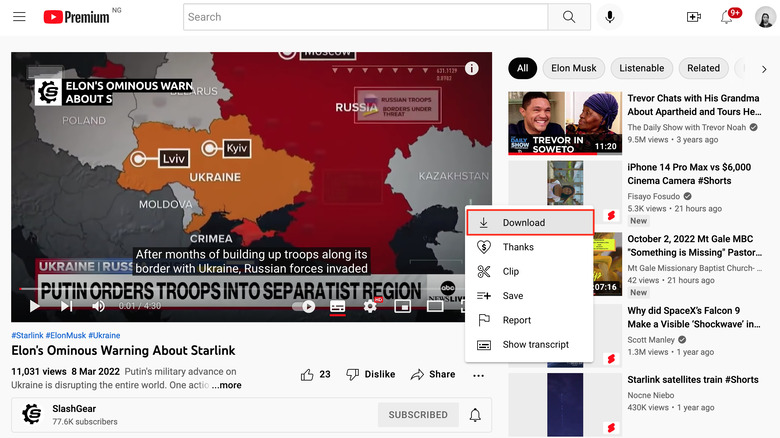The image size is (780, 438).
Task: Mute the video with the speaker icon
Action: [98, 306]
